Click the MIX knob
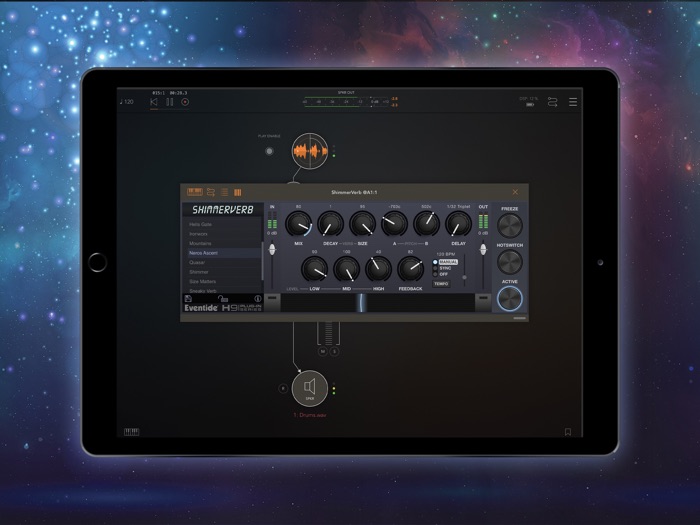 pos(298,224)
